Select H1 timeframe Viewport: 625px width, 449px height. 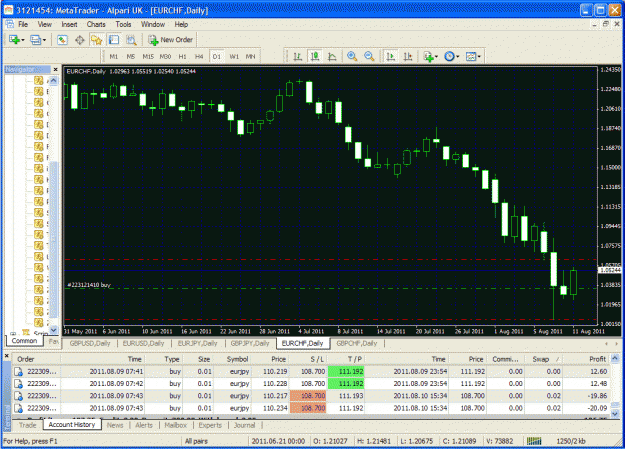point(182,57)
